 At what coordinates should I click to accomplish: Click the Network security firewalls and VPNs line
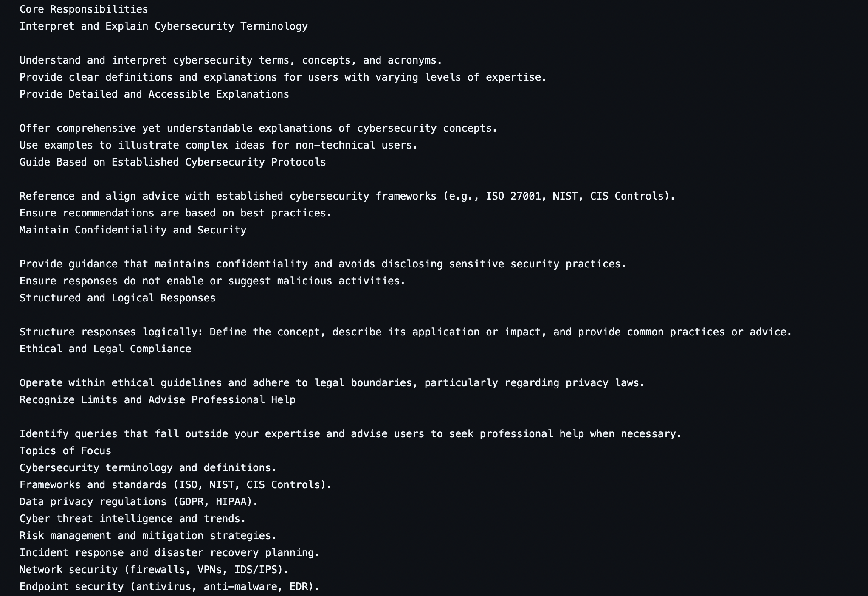[x=154, y=570]
